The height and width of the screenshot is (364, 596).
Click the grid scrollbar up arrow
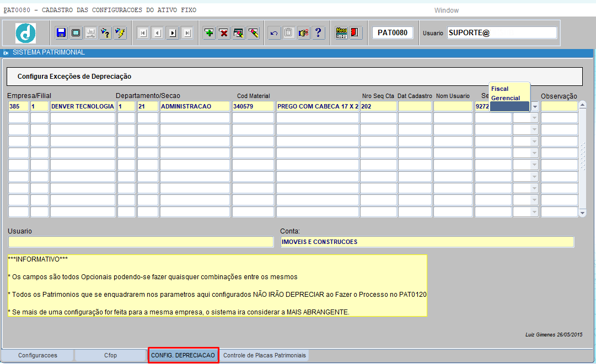(582, 105)
